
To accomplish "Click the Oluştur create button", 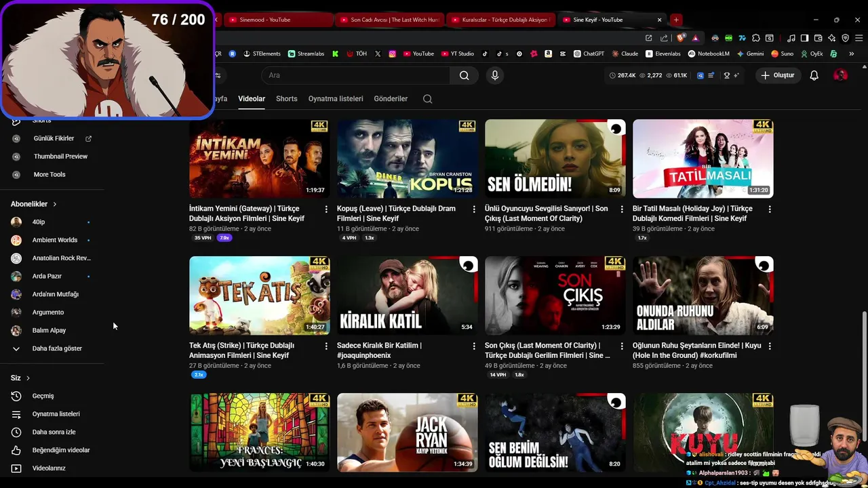I will (x=777, y=75).
